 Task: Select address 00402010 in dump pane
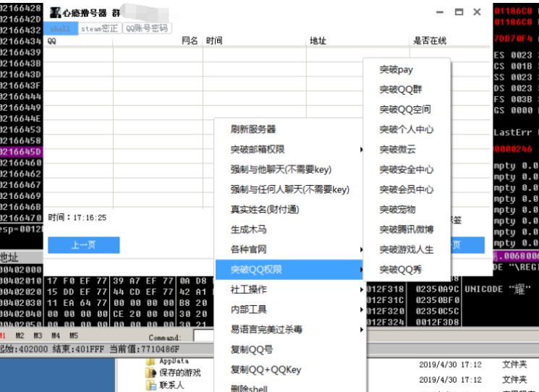click(x=21, y=281)
